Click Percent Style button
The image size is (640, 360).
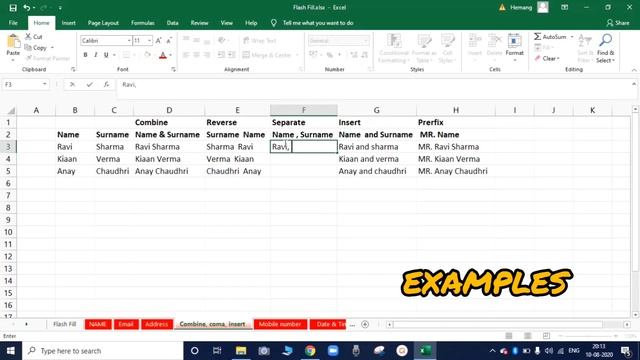(329, 55)
